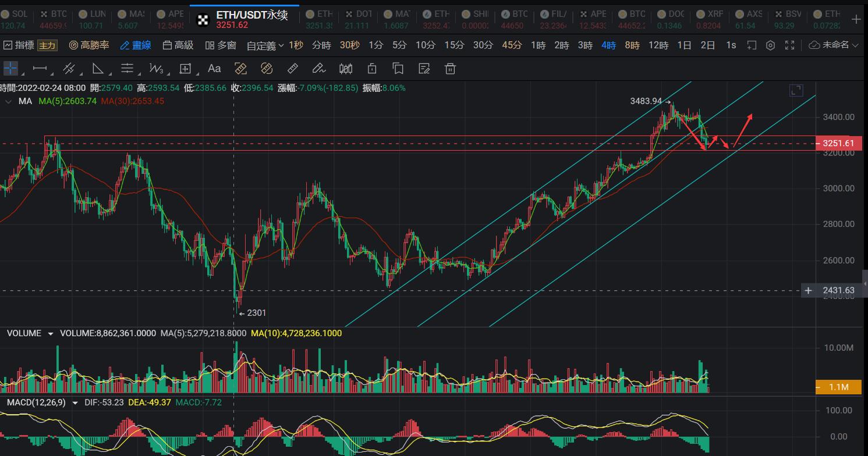Click the MA(5):2603.74 legend value
Image resolution: width=868 pixels, height=456 pixels.
coord(68,101)
